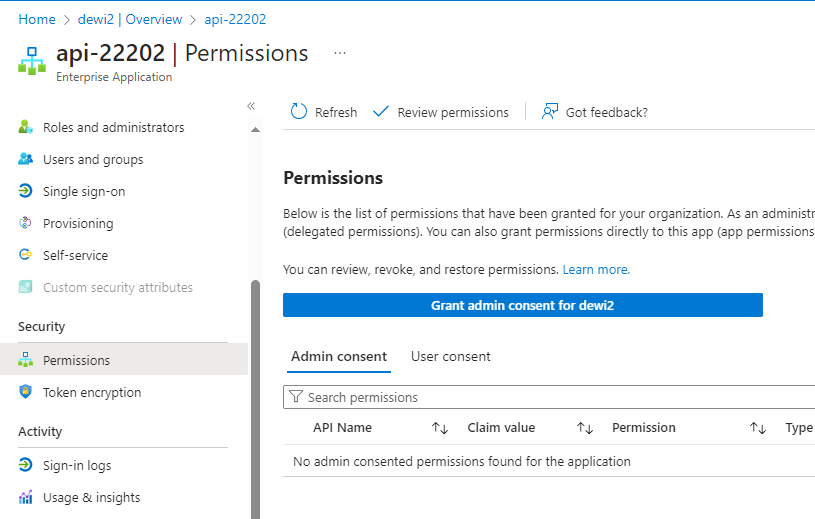
Task: Go to dewi2 | Overview breadcrumb
Action: [130, 19]
